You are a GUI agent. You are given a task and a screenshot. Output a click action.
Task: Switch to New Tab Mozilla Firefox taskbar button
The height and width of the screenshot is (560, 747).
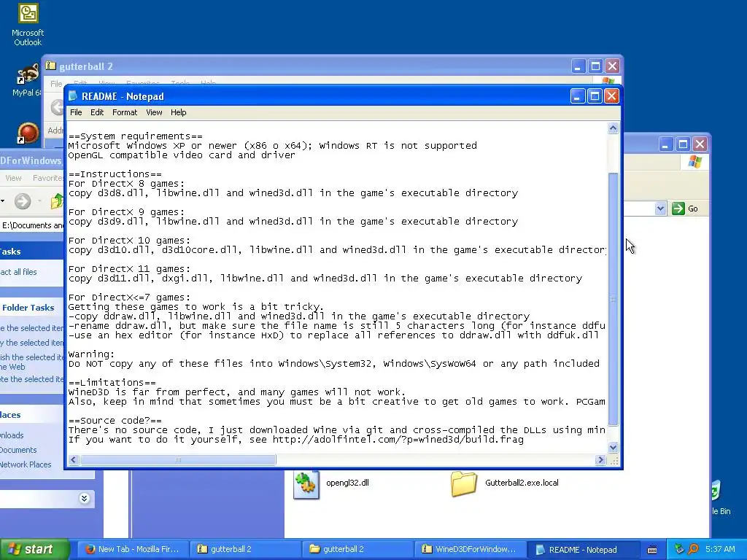132,549
